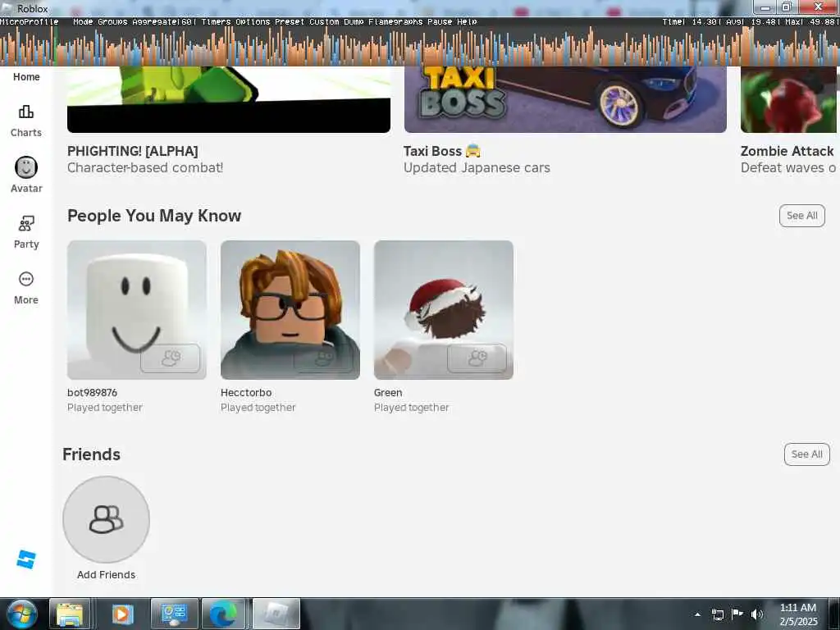Click the blue Roblox Studio icon
Image resolution: width=840 pixels, height=630 pixels.
[25, 559]
